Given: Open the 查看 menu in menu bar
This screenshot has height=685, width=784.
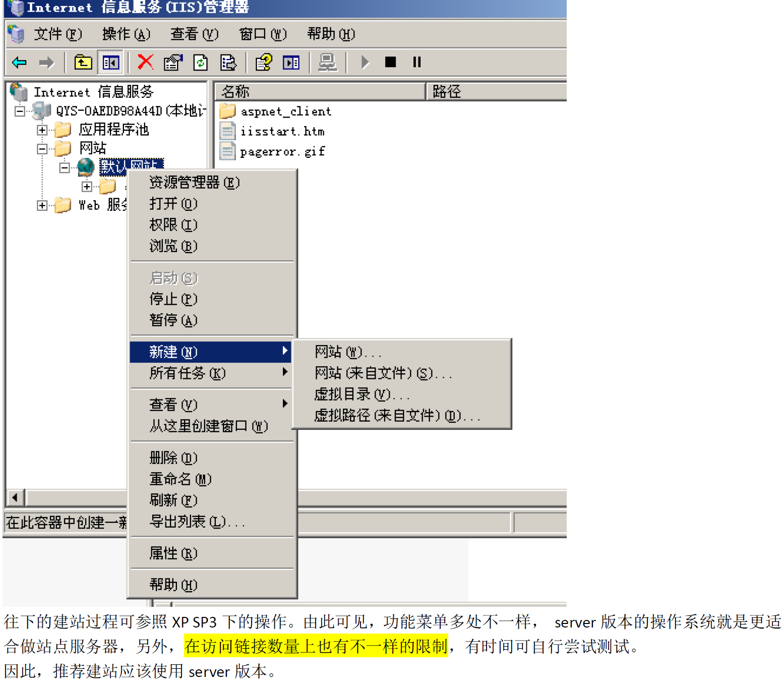Looking at the screenshot, I should click(x=195, y=34).
